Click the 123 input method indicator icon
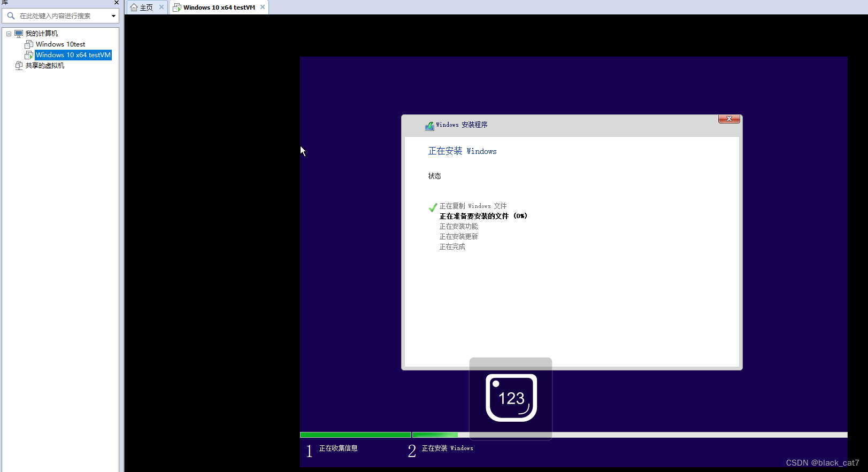868x472 pixels. [511, 398]
